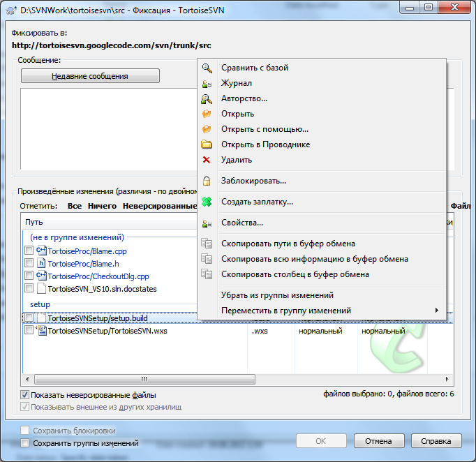This screenshot has height=462, width=476.
Task: Click the Ничего selection link
Action: [102, 206]
